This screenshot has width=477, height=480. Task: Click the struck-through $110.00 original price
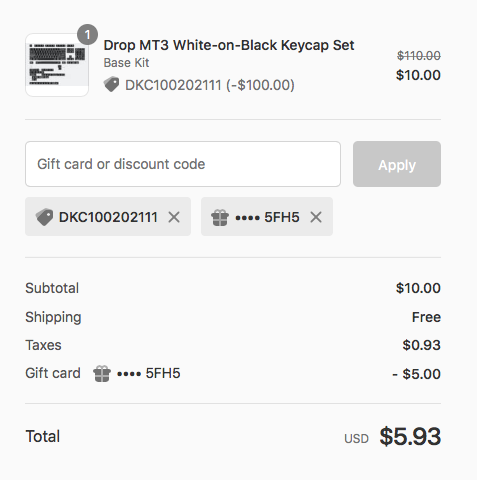click(419, 55)
